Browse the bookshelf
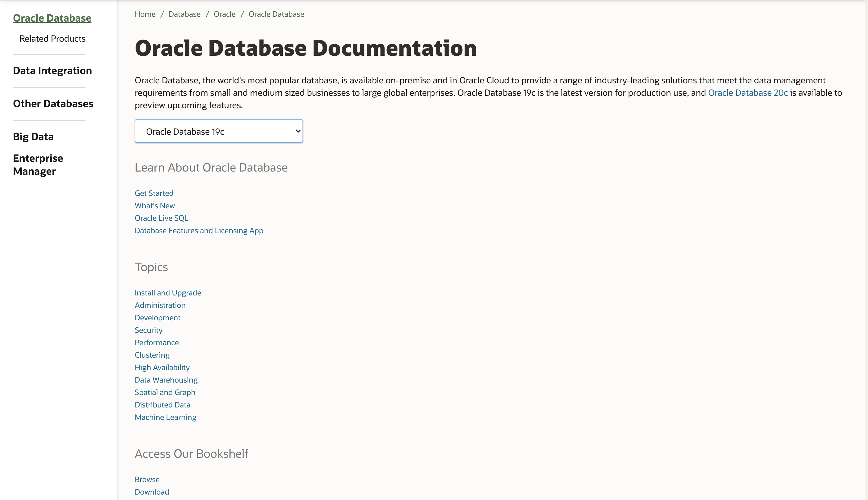Image resolution: width=868 pixels, height=500 pixels. coord(147,479)
